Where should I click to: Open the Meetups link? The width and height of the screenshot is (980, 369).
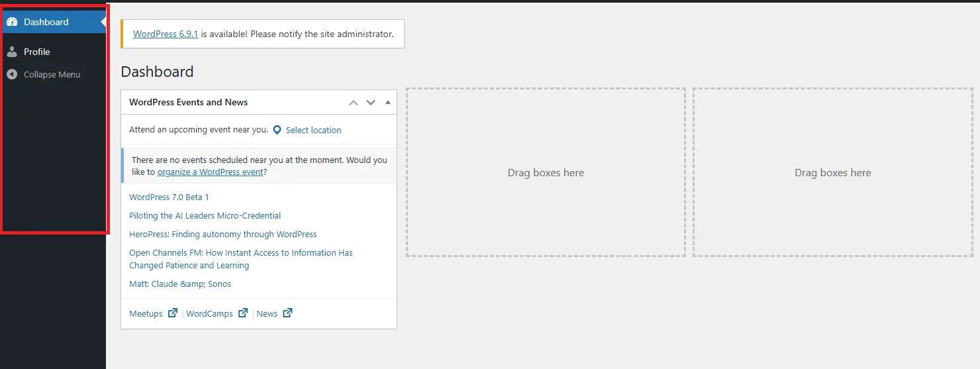click(146, 314)
